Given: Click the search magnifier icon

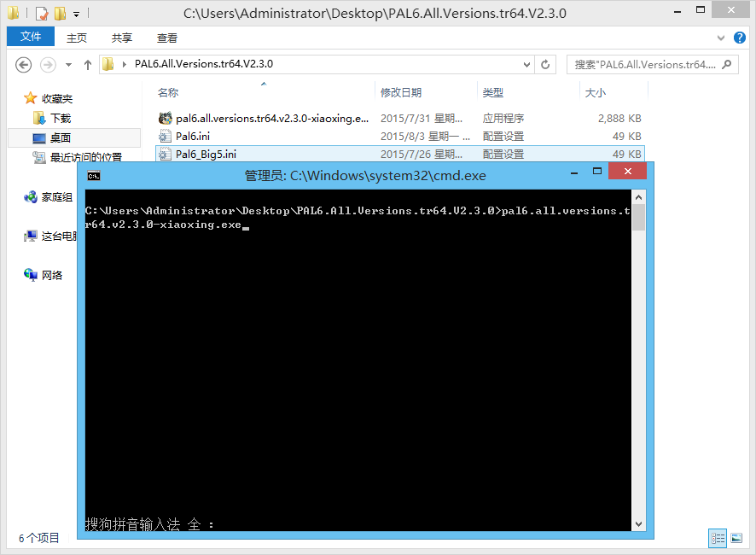Looking at the screenshot, I should click(727, 64).
